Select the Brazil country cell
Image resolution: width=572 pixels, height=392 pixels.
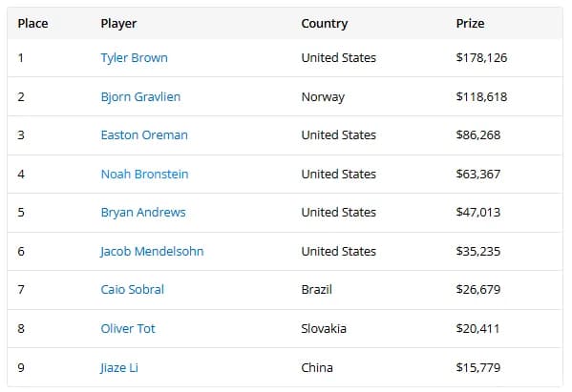[x=317, y=290]
